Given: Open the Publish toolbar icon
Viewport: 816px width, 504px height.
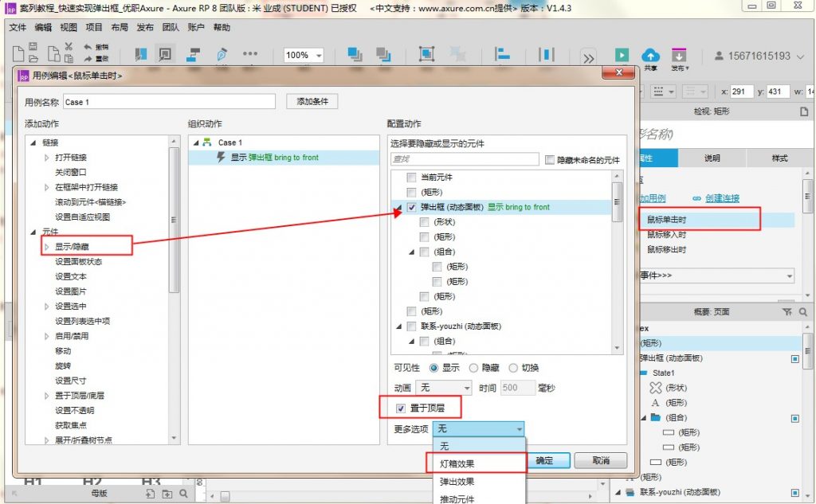Looking at the screenshot, I should pos(679,56).
